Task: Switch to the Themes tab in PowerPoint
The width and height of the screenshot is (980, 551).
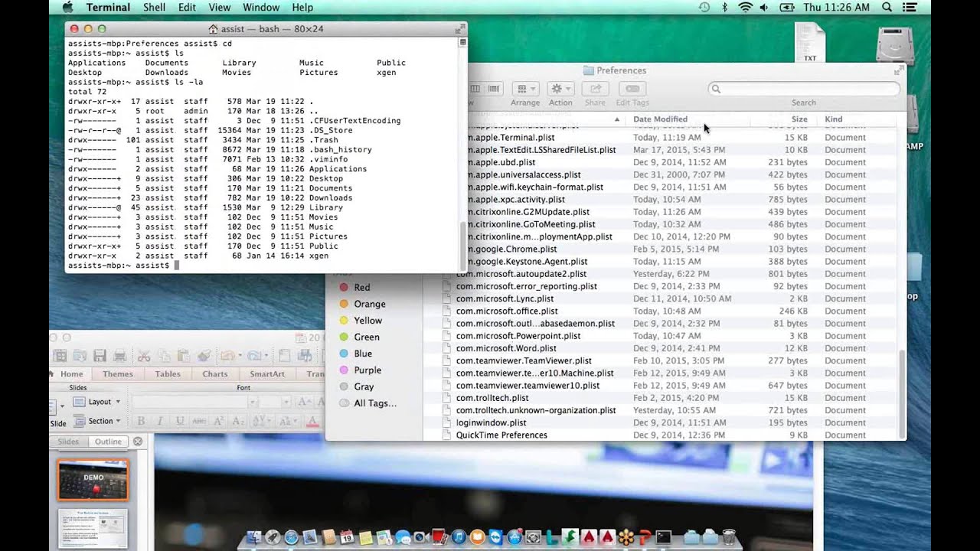Action: pyautogui.click(x=118, y=374)
